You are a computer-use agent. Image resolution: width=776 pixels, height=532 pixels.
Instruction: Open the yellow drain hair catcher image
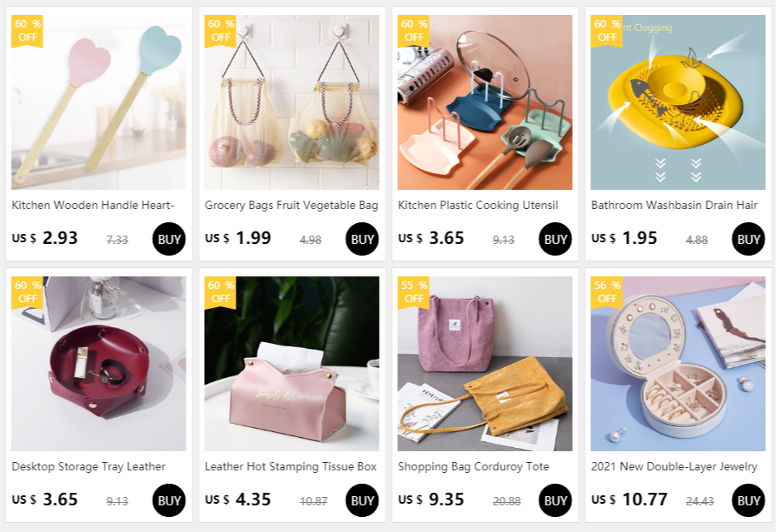[678, 102]
